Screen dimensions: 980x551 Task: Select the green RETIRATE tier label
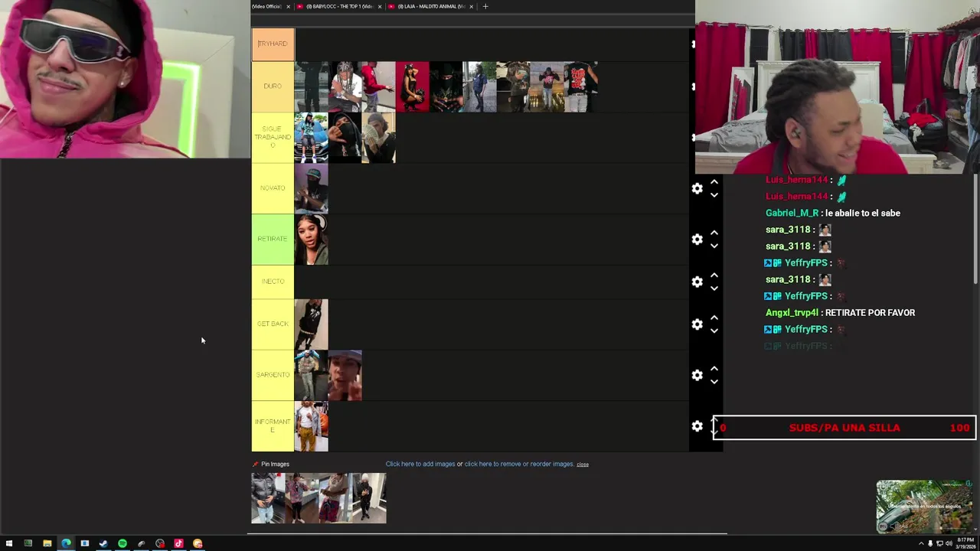click(273, 239)
